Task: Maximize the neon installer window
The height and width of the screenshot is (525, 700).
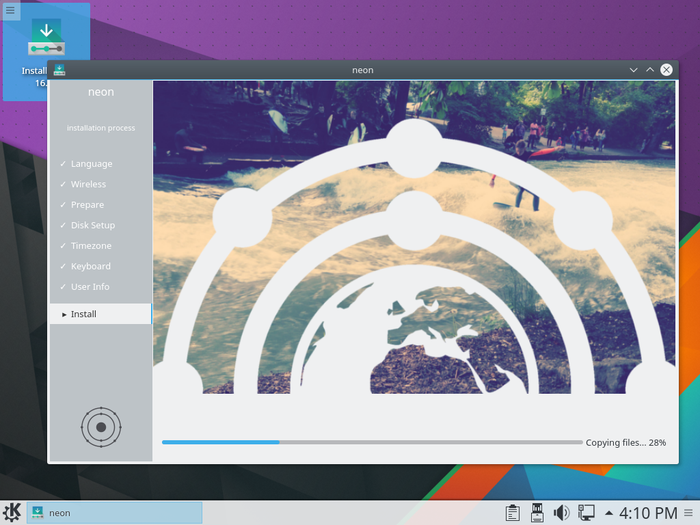Action: pos(650,70)
